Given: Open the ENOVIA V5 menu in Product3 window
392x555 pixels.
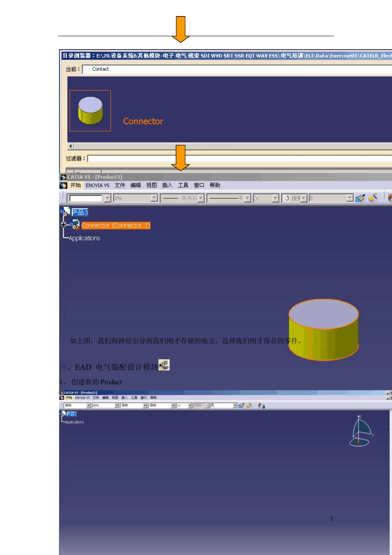Looking at the screenshot, I should pos(97,185).
